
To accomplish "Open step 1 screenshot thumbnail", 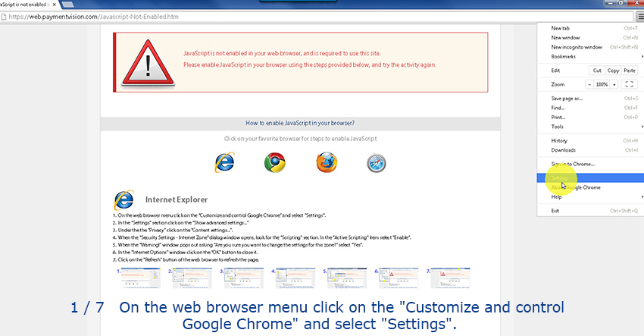I will tap(140, 278).
